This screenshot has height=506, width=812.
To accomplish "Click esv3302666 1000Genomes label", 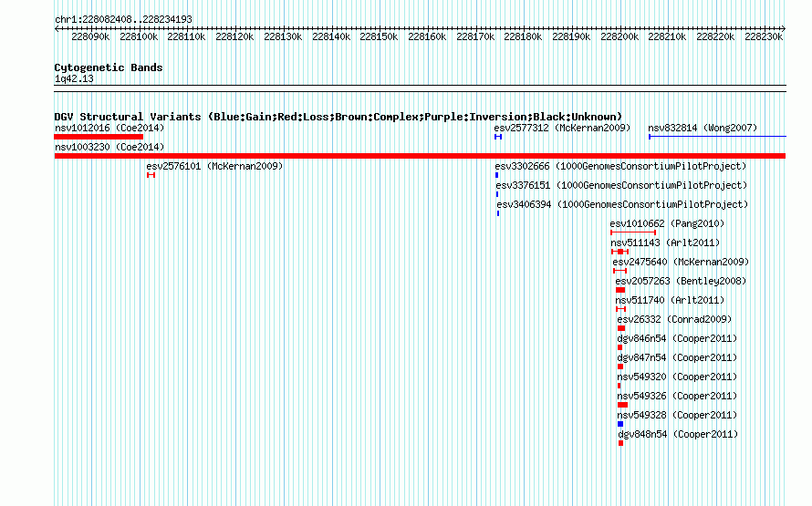I will (x=621, y=166).
